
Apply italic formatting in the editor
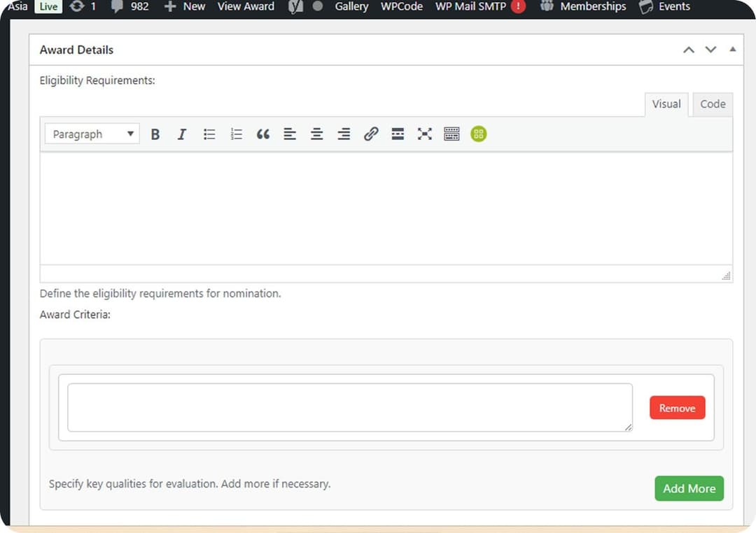[x=182, y=134]
